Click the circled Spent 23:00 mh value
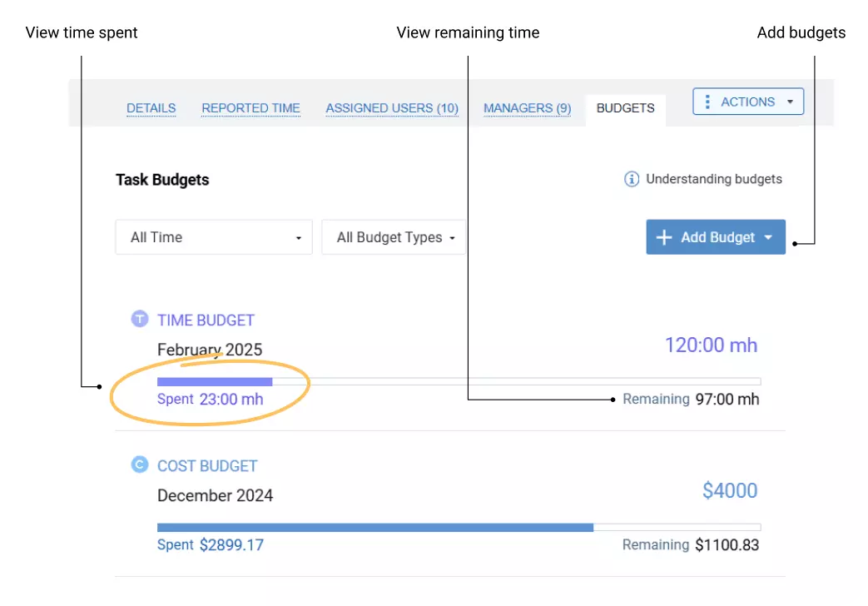Image resolution: width=868 pixels, height=606 pixels. pyautogui.click(x=211, y=399)
